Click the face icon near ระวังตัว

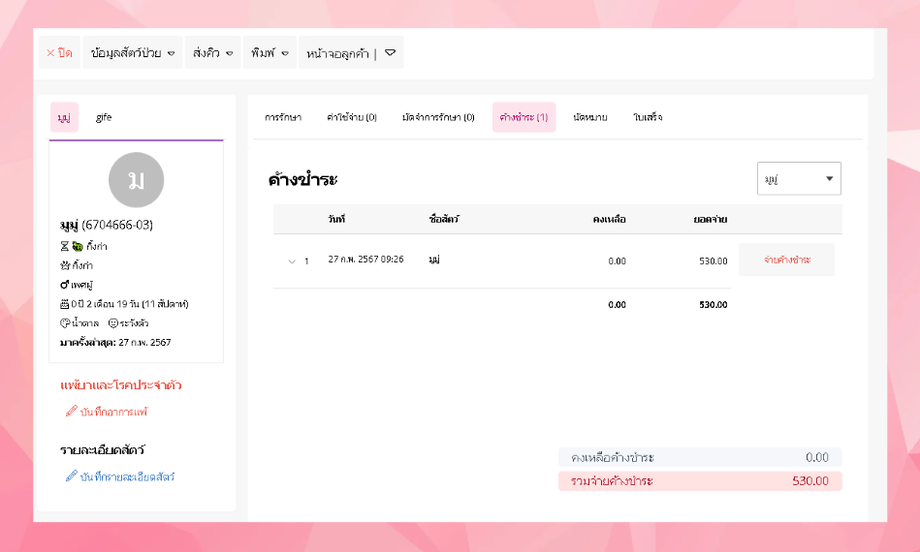(x=113, y=323)
